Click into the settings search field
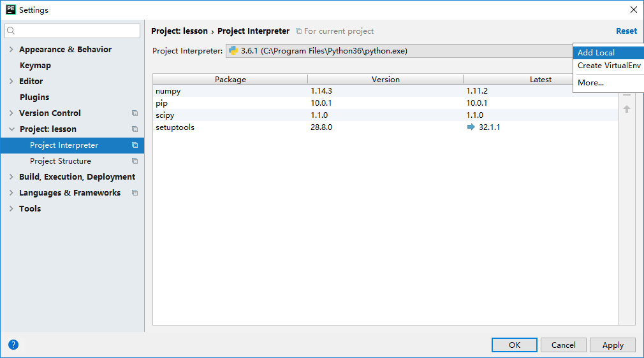Viewport: 644px width, 358px height. [x=72, y=31]
